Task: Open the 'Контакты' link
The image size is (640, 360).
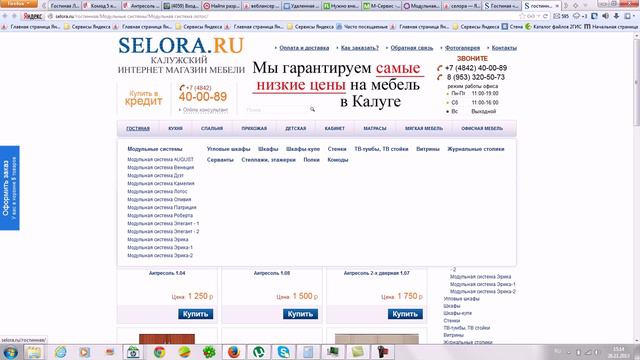Action: point(504,48)
